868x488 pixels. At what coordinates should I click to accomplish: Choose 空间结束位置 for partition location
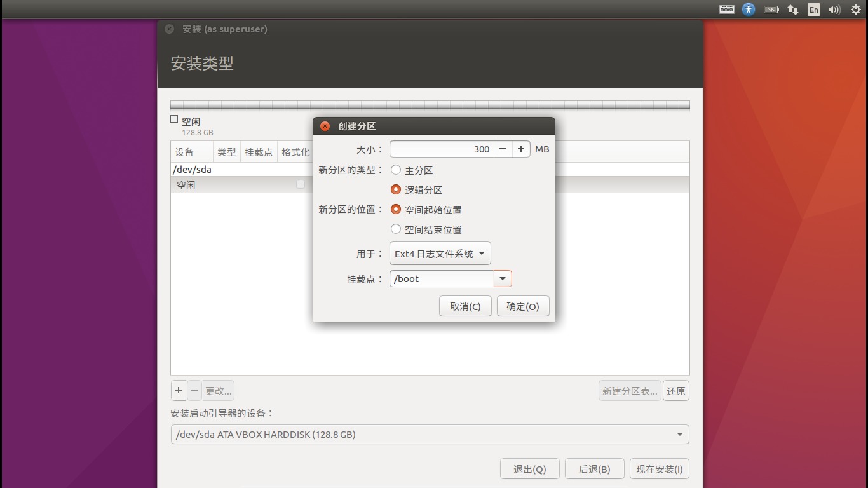click(x=395, y=229)
